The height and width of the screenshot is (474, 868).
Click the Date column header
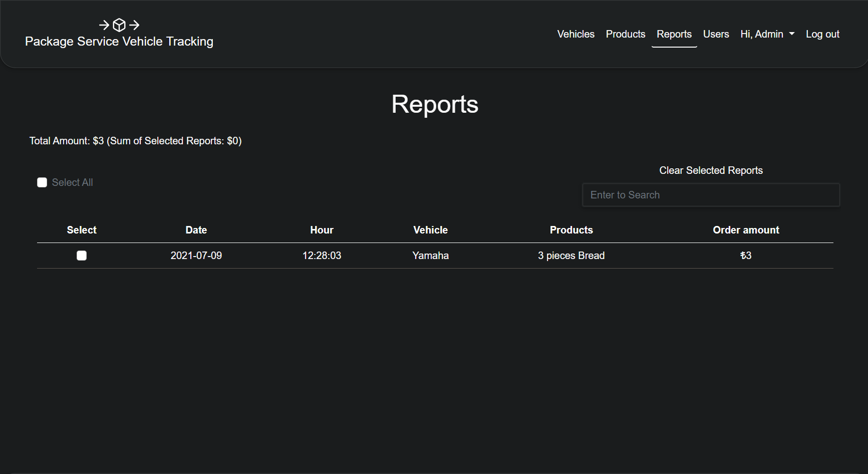coord(196,230)
